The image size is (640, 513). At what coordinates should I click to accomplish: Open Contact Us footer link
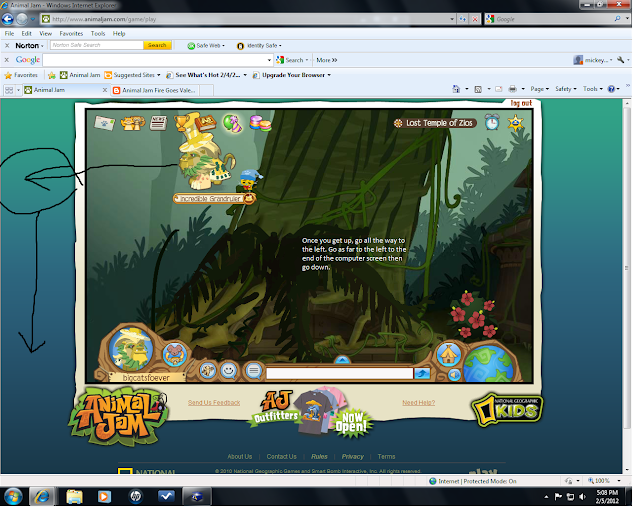(x=282, y=456)
